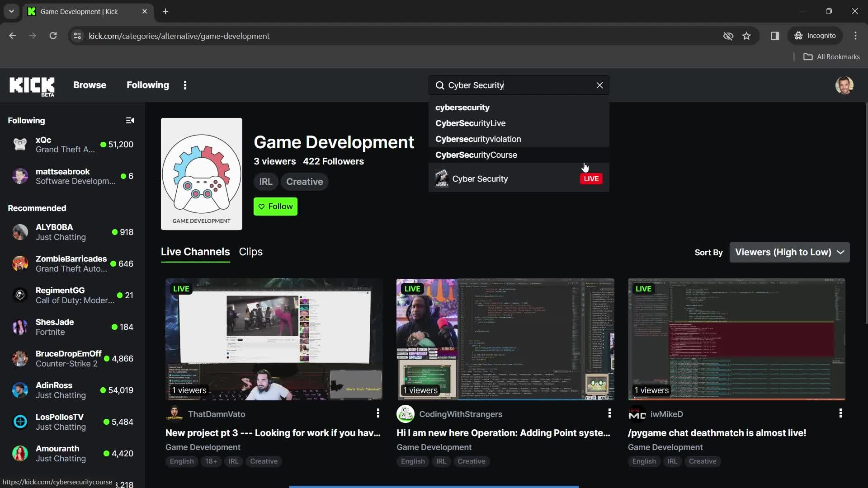Click CodingWithStrangers channel avatar
Viewport: 868px width, 488px height.
pos(406,413)
